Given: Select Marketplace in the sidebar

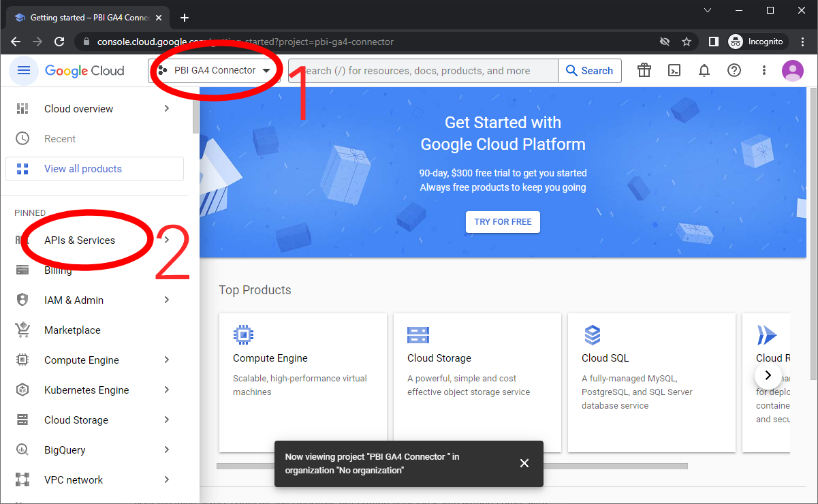Looking at the screenshot, I should click(x=72, y=330).
